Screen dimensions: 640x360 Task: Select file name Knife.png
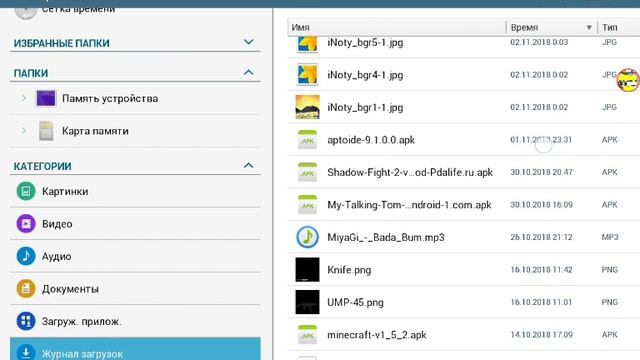tap(349, 270)
